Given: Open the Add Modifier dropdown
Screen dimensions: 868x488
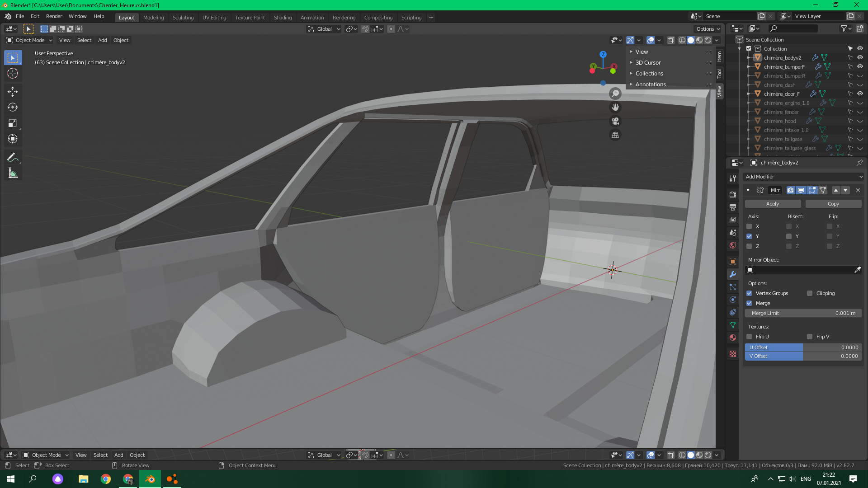Looking at the screenshot, I should pyautogui.click(x=803, y=177).
